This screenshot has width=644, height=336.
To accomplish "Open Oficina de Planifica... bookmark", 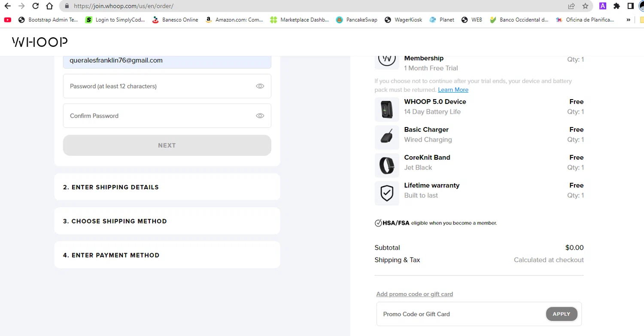I will [585, 20].
